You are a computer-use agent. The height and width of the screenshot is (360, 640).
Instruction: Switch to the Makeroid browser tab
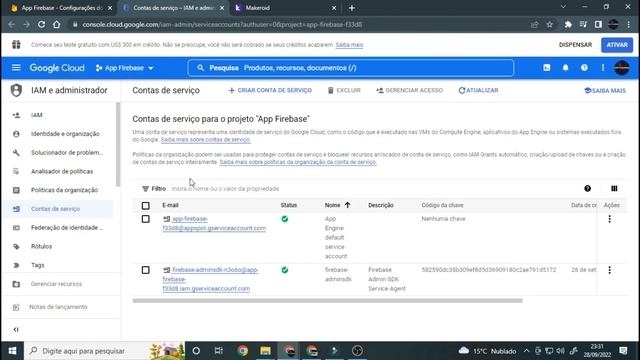(284, 8)
